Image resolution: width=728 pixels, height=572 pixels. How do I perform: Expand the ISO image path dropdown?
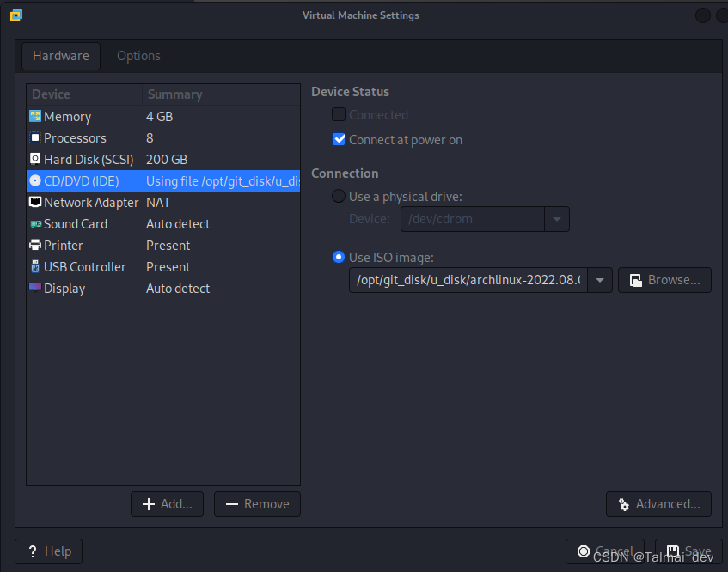(x=599, y=280)
